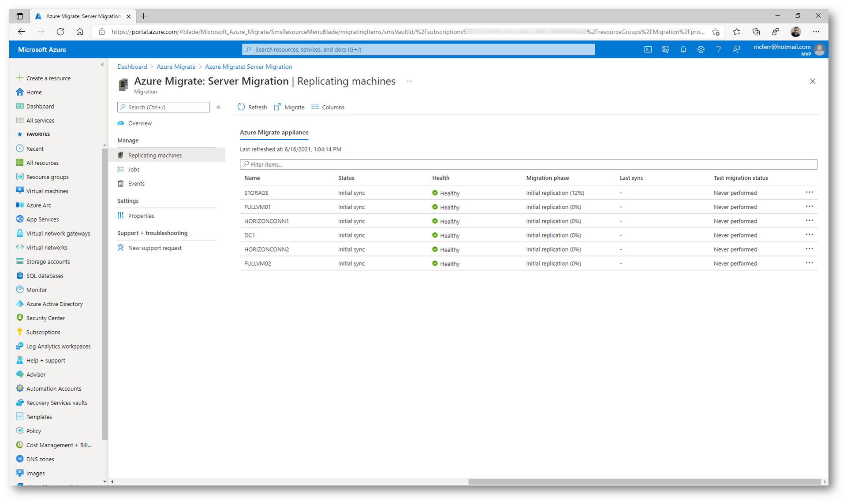Open the DC1 row ellipsis menu
The height and width of the screenshot is (504, 847).
point(809,235)
